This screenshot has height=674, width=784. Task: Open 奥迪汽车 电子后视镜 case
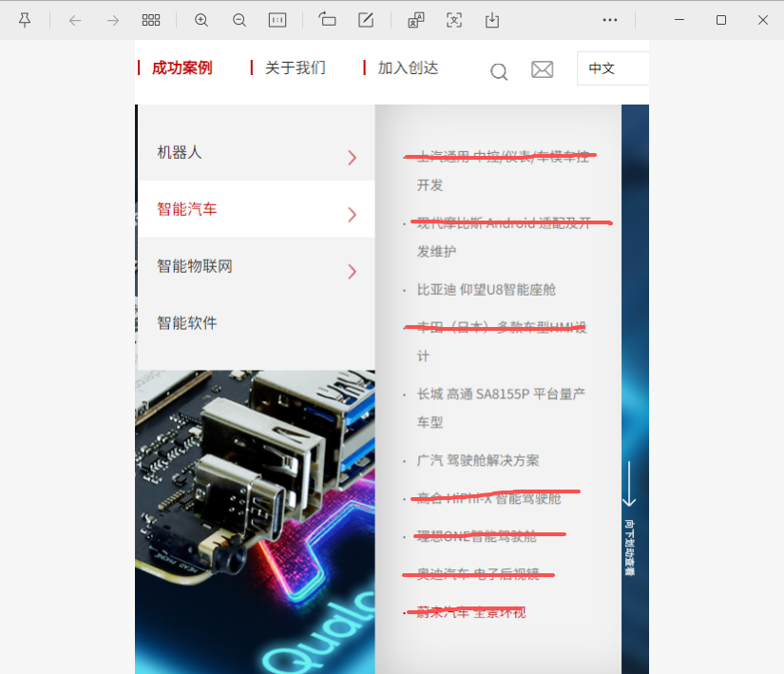478,574
